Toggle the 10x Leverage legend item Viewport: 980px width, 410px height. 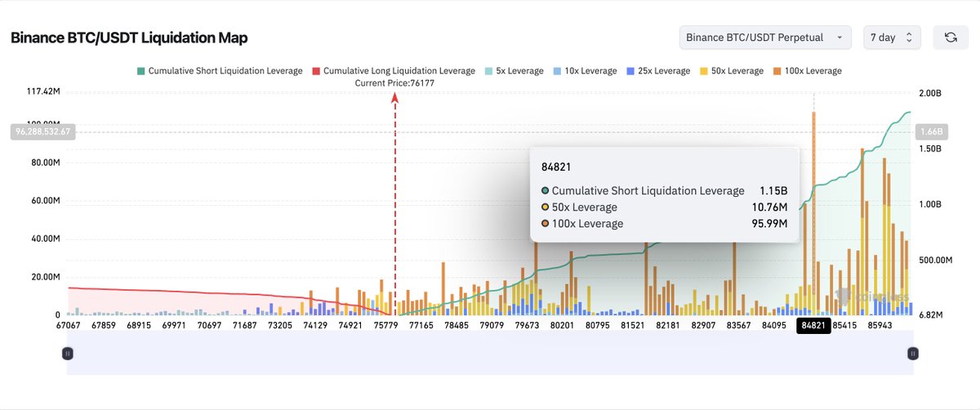[585, 71]
